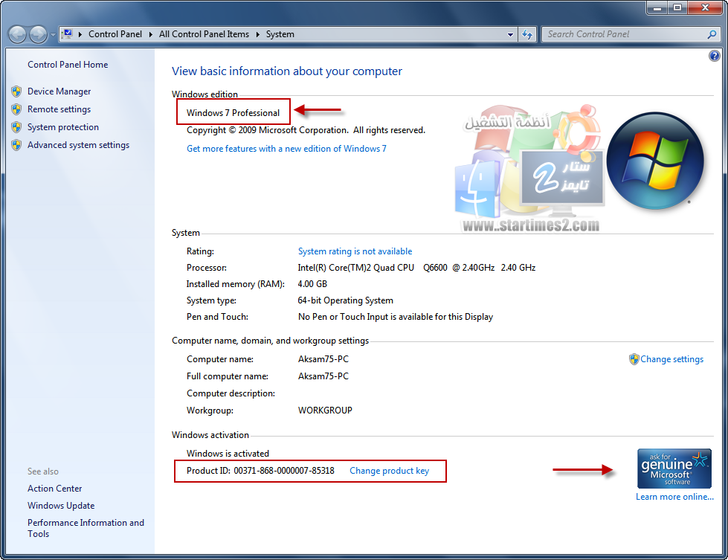Close the System window
728x560 pixels.
(x=705, y=7)
